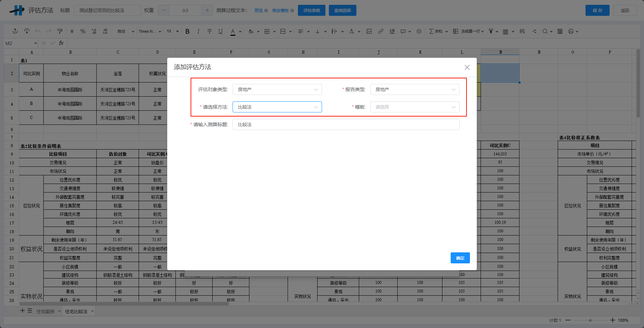Apply percent number format

(83, 31)
